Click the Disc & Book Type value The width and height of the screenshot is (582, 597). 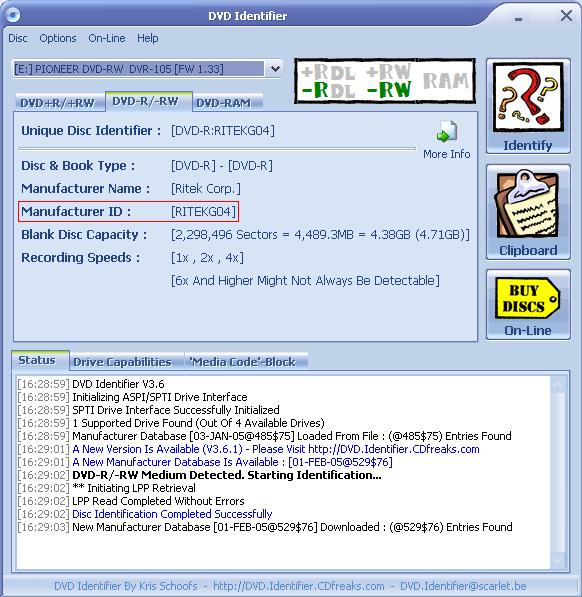point(222,166)
